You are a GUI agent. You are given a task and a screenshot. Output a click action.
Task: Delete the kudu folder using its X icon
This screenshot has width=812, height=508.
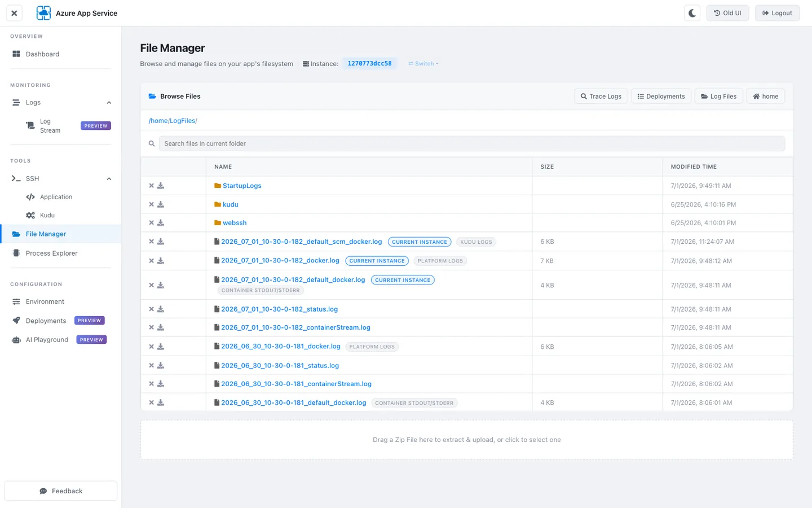coord(151,204)
